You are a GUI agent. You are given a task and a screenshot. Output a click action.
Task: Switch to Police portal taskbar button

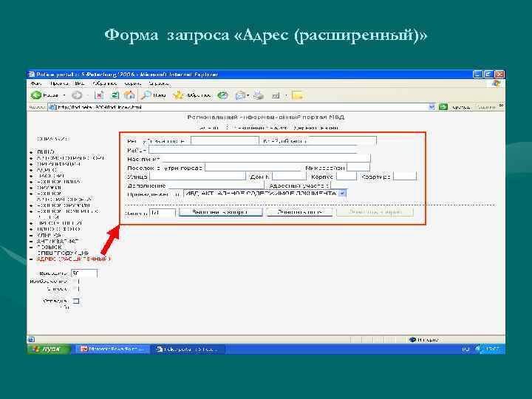(x=188, y=349)
